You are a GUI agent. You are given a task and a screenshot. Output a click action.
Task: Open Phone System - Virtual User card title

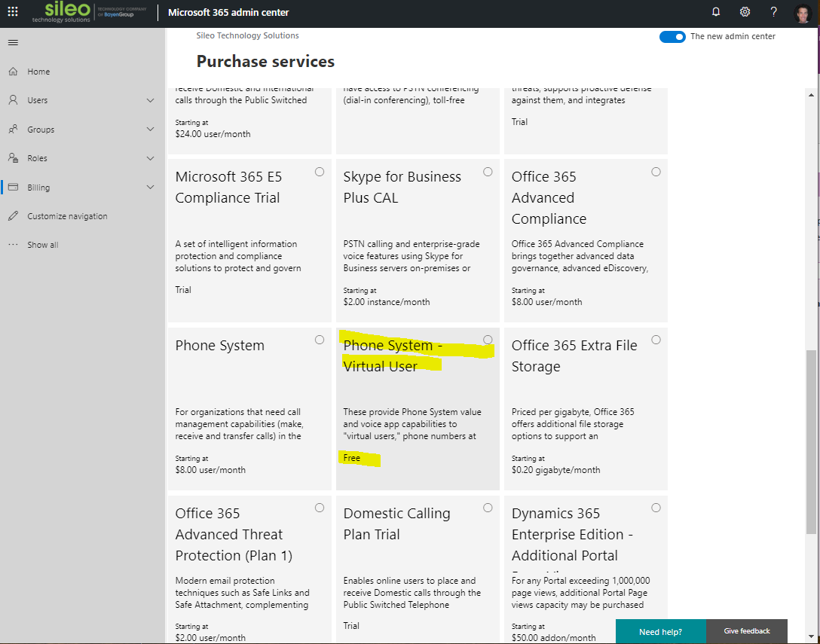click(393, 356)
